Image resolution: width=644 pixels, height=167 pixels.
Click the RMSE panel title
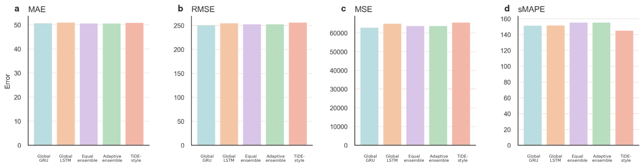click(203, 9)
